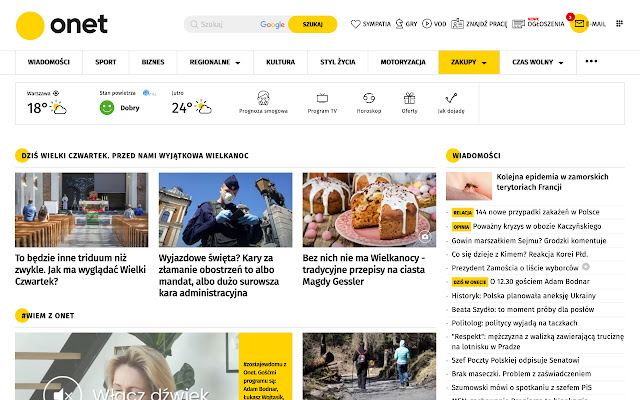
Task: Click the green air quality smiley
Action: tap(107, 108)
